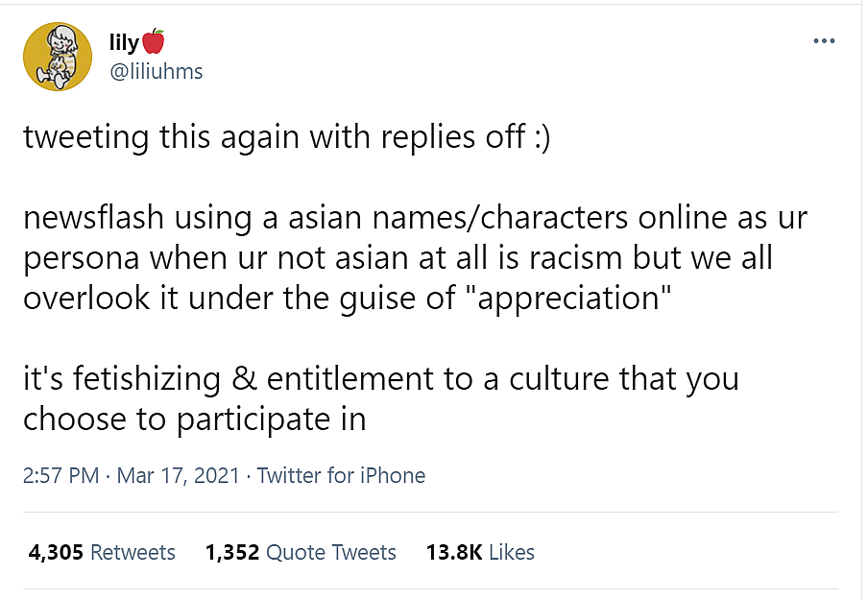
Task: Select the Mar 17, 2021 date
Action: (x=178, y=475)
